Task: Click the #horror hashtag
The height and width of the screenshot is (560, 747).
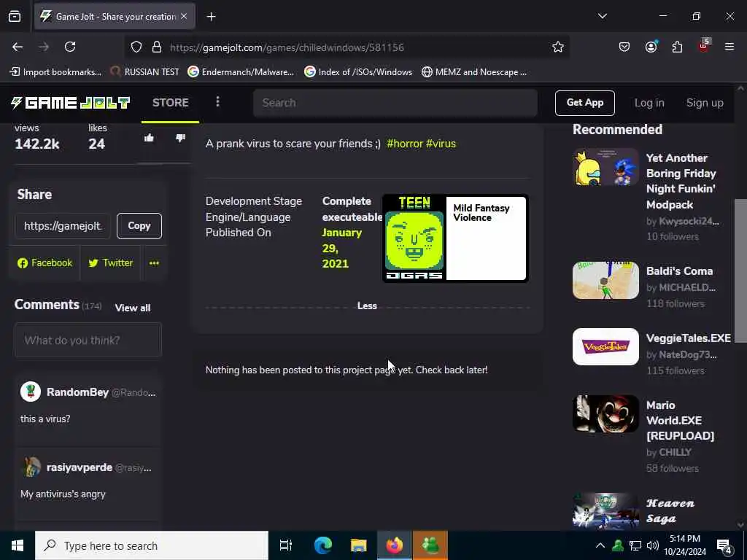Action: 404,144
